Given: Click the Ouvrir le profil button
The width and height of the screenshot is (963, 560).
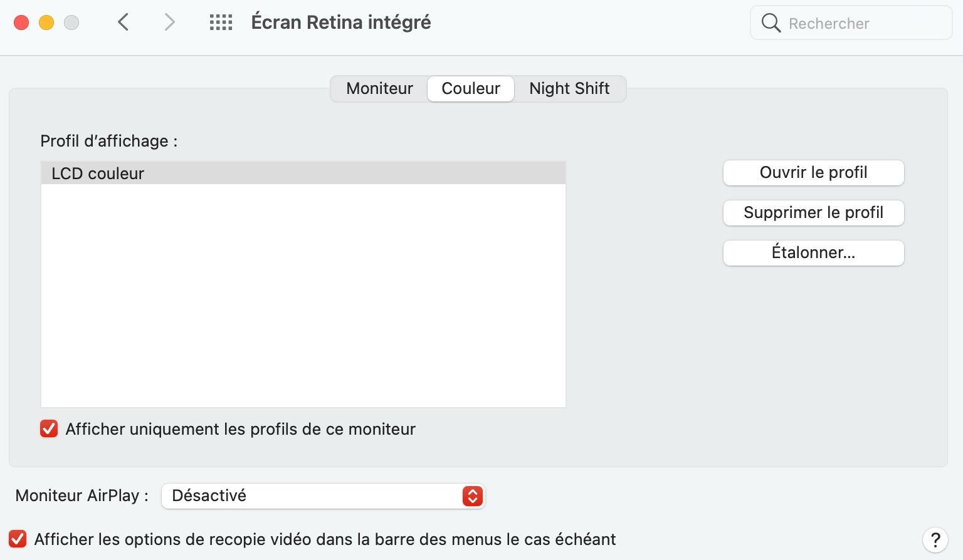Looking at the screenshot, I should (813, 173).
